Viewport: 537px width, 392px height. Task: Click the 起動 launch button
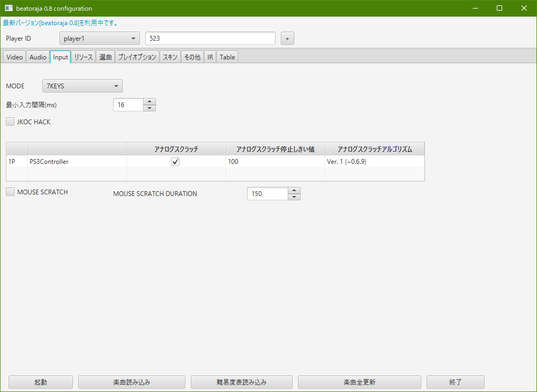(41, 382)
